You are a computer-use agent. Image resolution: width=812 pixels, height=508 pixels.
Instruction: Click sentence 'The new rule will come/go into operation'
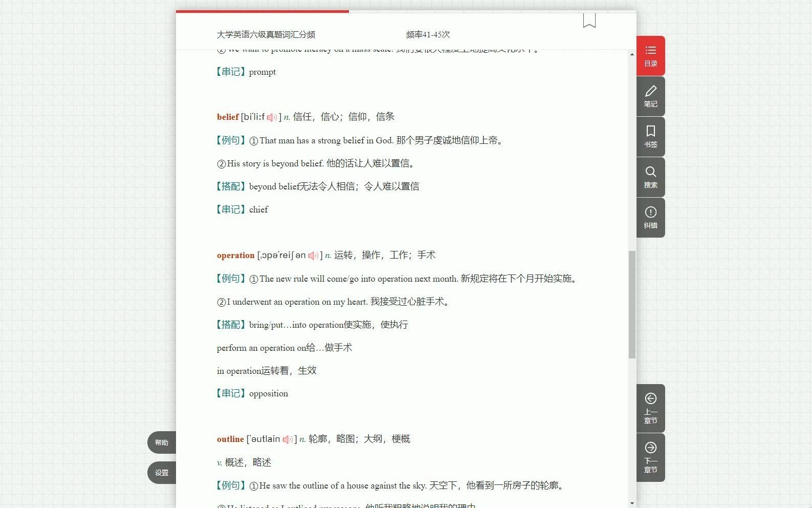tap(359, 279)
